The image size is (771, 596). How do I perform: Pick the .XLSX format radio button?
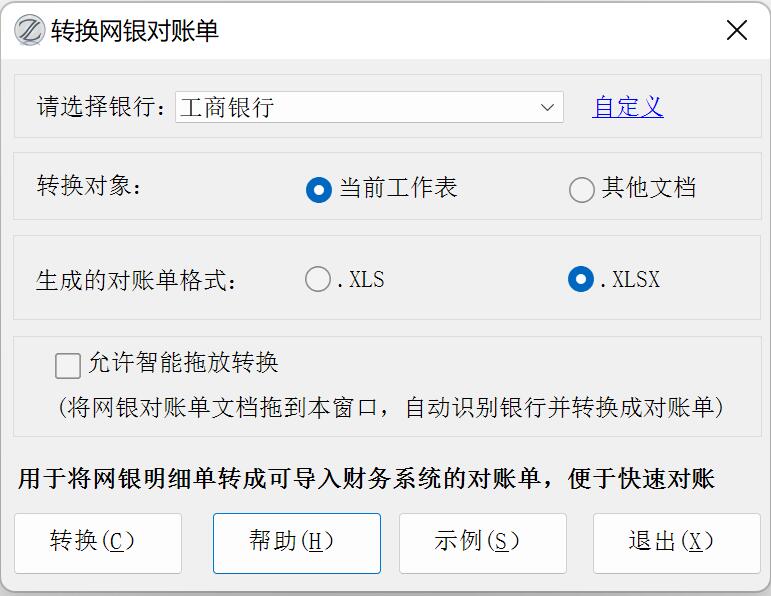pos(580,280)
